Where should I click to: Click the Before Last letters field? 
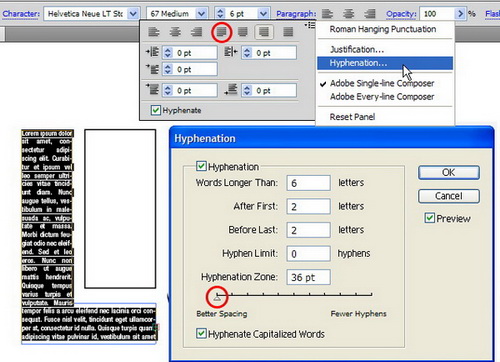[x=309, y=230]
